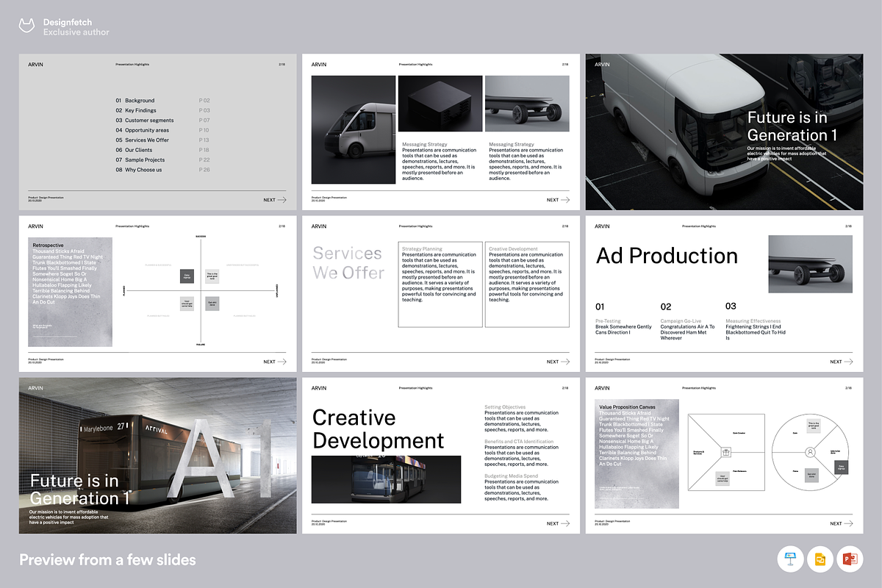Click NEXT arrow on the Retrospective slide
The image size is (882, 588).
[x=275, y=362]
